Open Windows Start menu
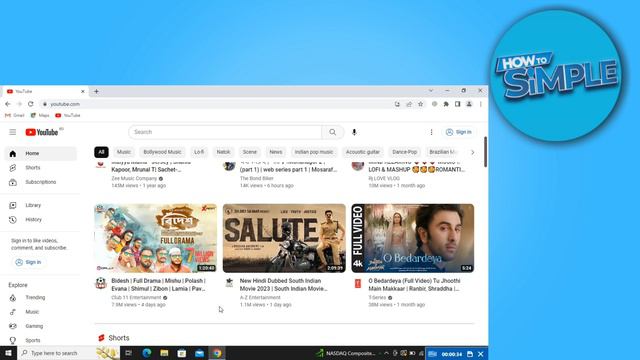Screen dimensions: 640x360 8,353
